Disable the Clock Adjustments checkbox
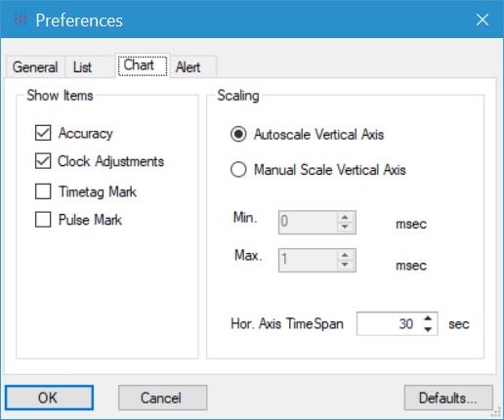This screenshot has width=504, height=420. pos(43,161)
